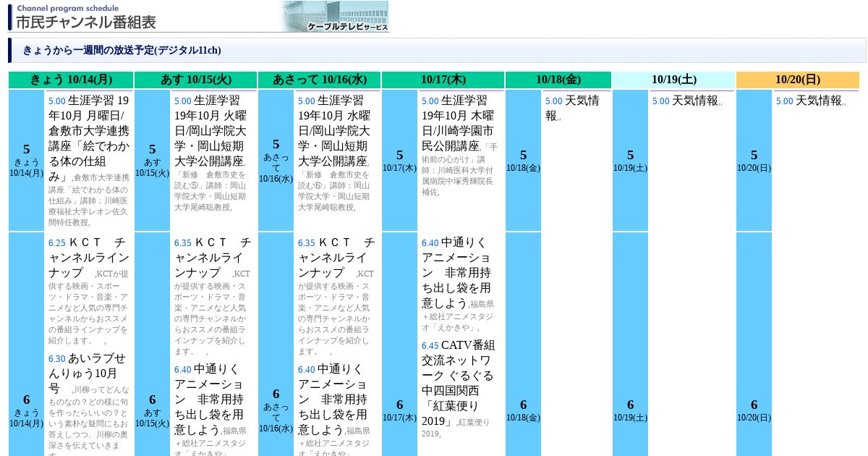Click the hour 6 10/18(金) cell
The height and width of the screenshot is (456, 868).
pyautogui.click(x=523, y=345)
